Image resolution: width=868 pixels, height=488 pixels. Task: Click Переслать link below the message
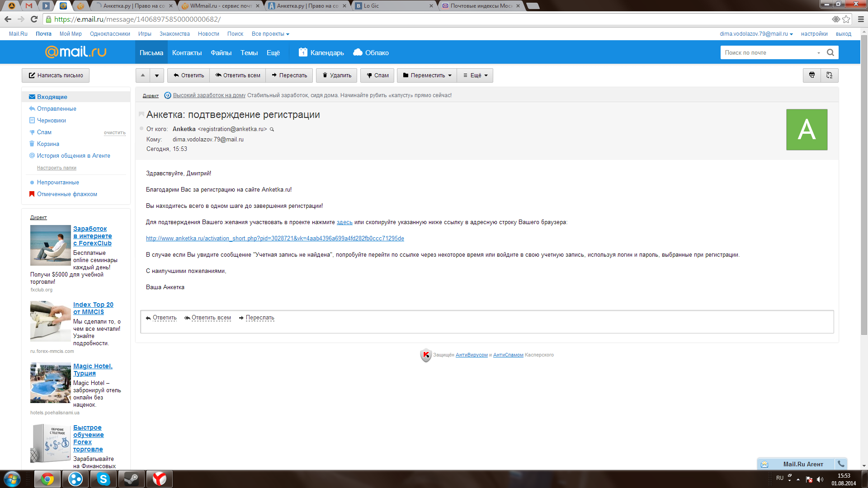[260, 318]
